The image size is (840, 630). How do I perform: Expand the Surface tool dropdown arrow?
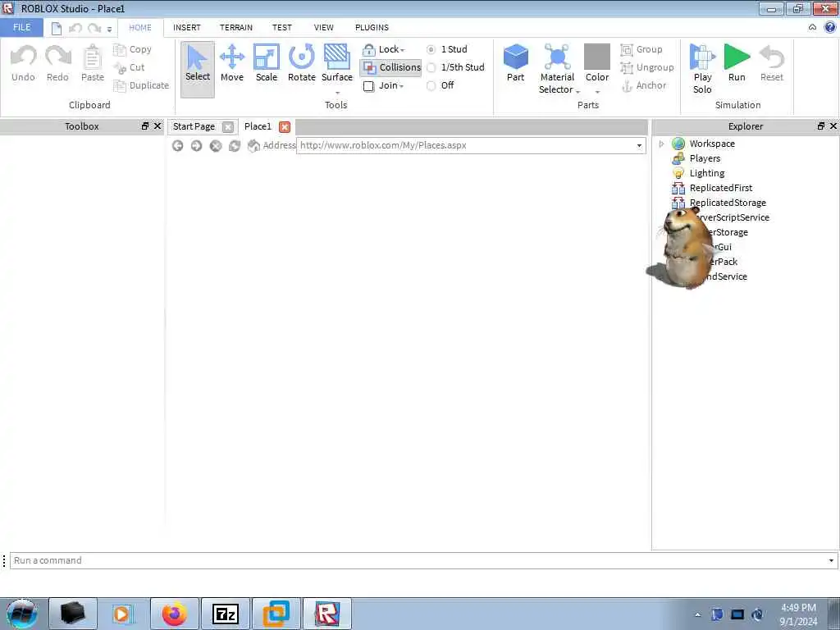click(337, 93)
